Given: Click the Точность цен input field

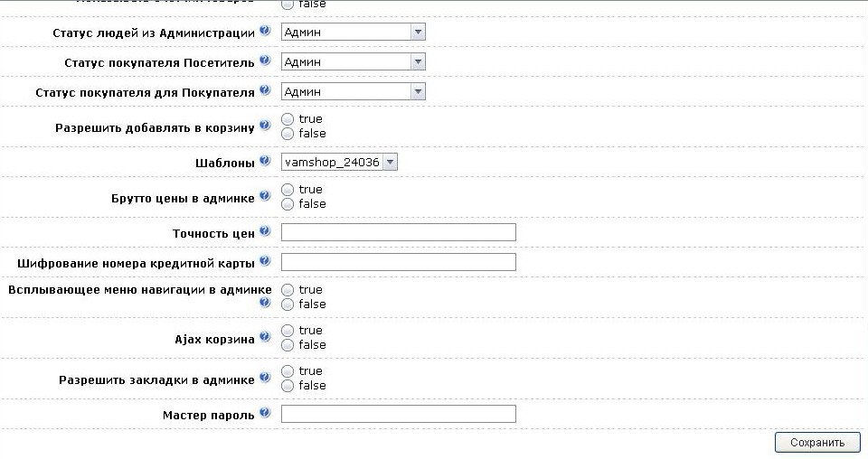Looking at the screenshot, I should [x=398, y=232].
